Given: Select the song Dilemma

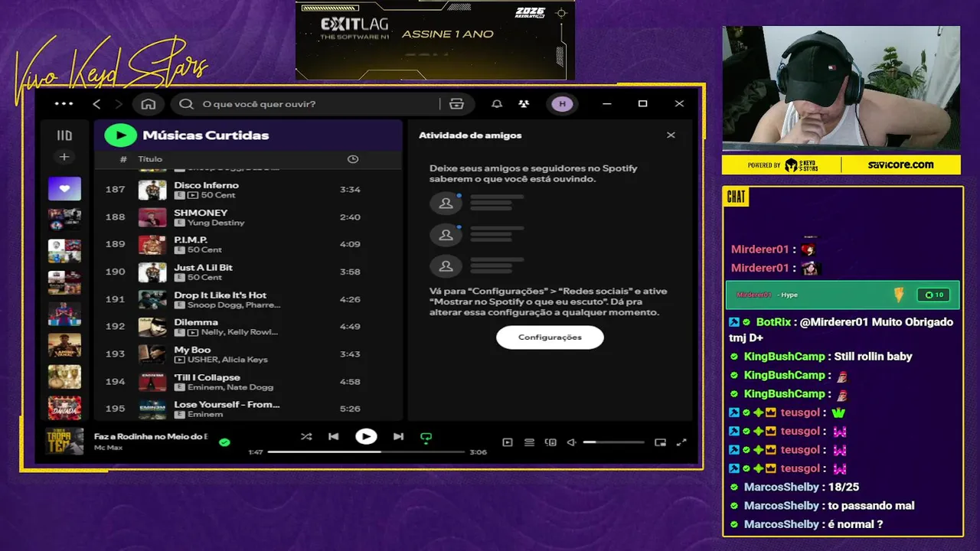Looking at the screenshot, I should click(x=196, y=323).
